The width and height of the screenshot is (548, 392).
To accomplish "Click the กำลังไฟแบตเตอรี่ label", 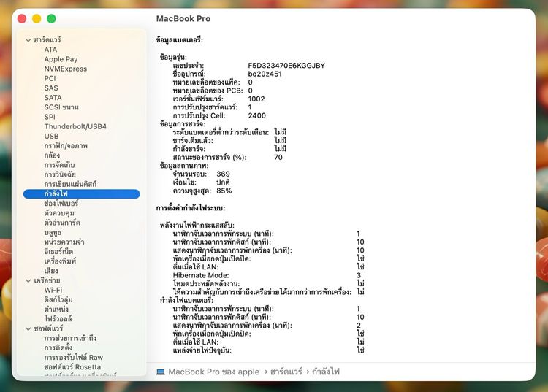I will tap(186, 301).
